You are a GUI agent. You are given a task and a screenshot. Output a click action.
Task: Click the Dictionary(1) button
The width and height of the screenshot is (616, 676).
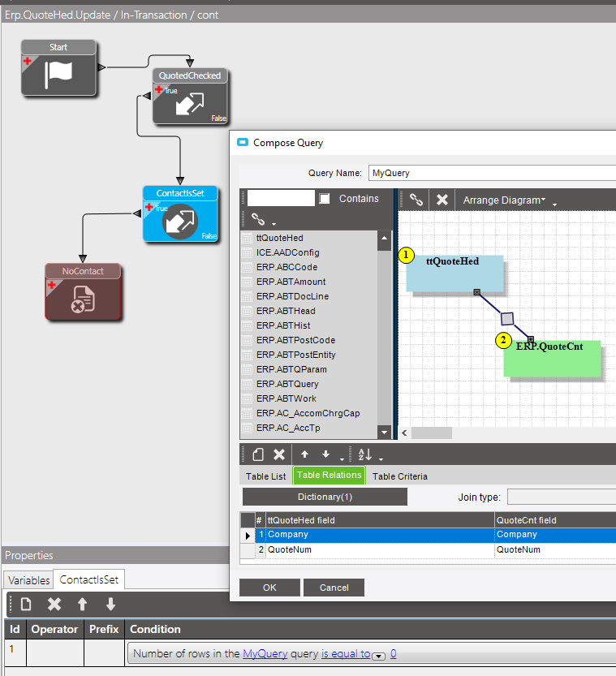(325, 497)
